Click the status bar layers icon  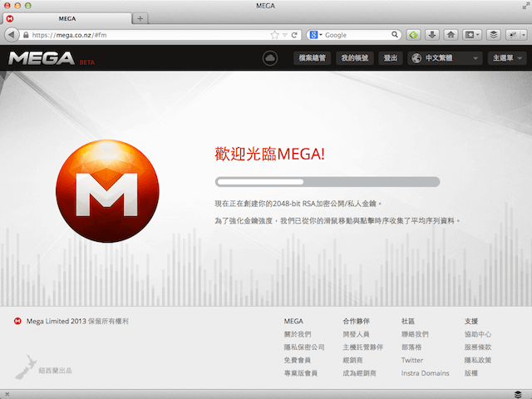[518, 394]
